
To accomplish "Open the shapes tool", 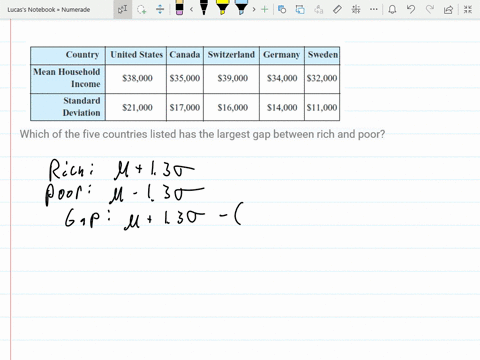I will pyautogui.click(x=282, y=9).
